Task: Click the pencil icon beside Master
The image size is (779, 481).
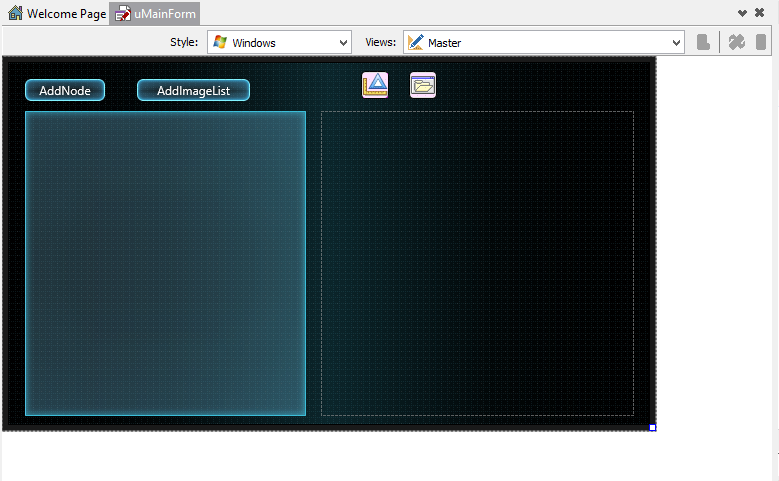Action: (x=415, y=42)
